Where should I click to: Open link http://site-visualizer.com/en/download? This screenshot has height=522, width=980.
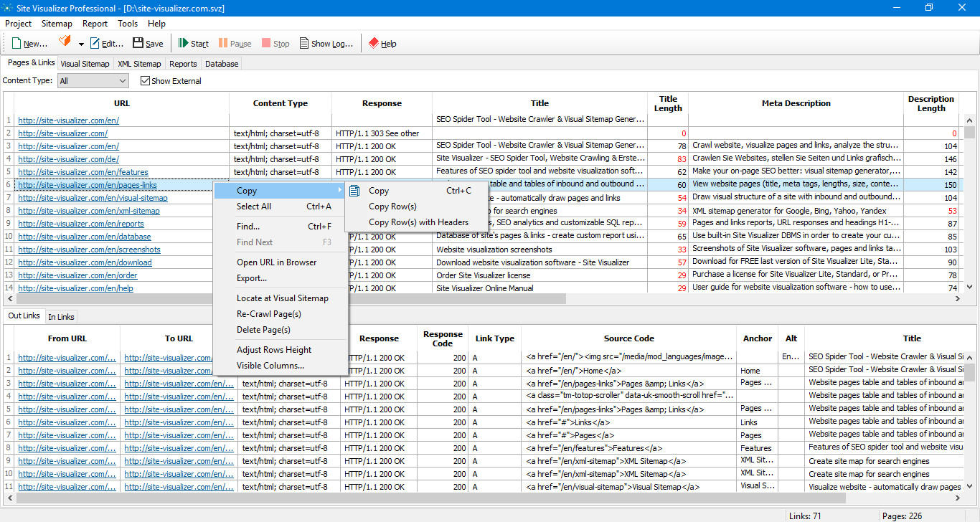pyautogui.click(x=85, y=262)
